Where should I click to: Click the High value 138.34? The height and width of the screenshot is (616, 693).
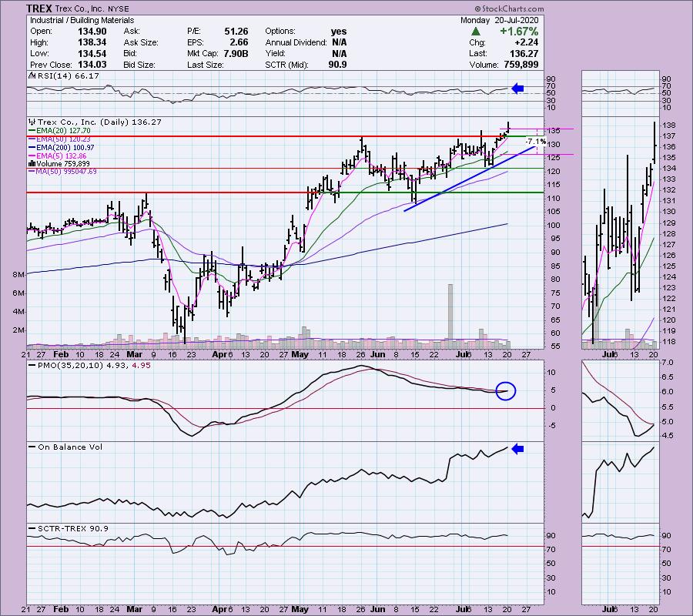(x=92, y=42)
